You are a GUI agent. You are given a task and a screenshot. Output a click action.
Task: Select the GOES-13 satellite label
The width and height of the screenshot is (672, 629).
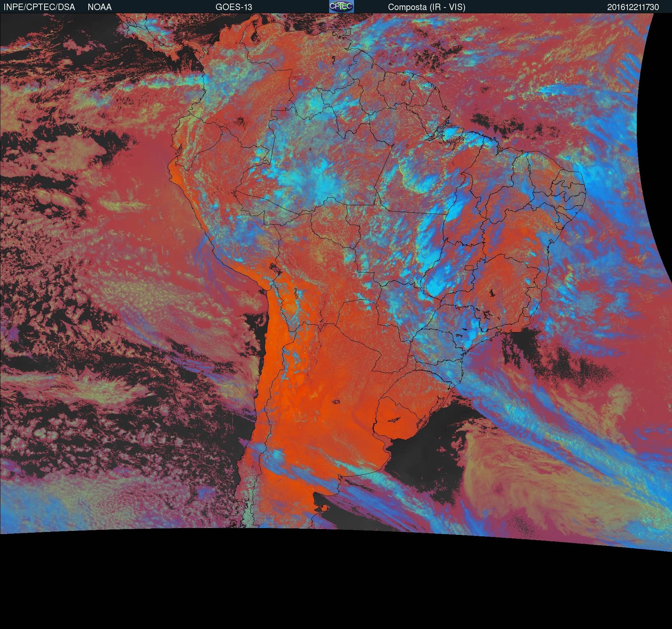(234, 7)
